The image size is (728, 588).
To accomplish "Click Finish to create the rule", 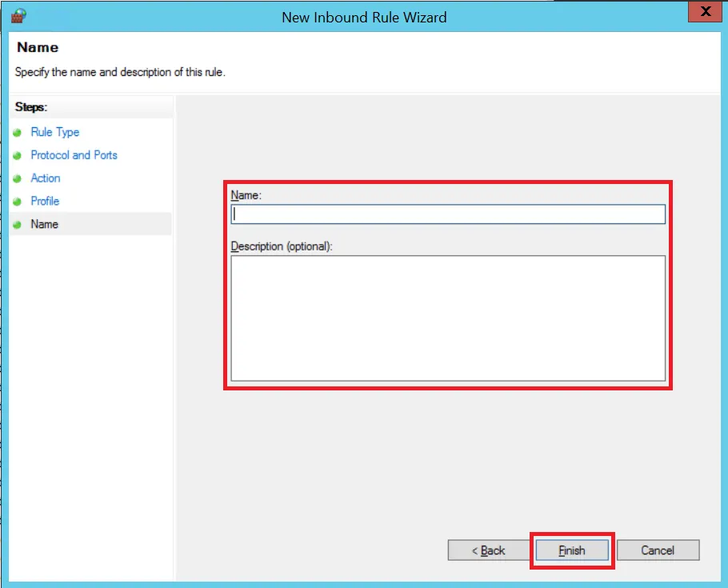I will [x=572, y=550].
